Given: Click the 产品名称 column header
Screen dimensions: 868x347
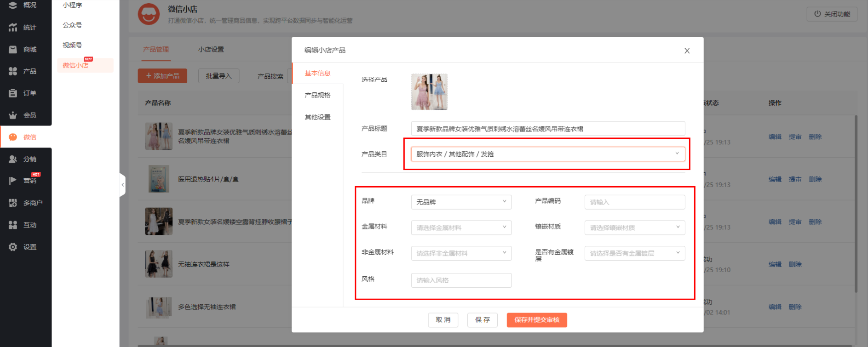Looking at the screenshot, I should point(158,103).
